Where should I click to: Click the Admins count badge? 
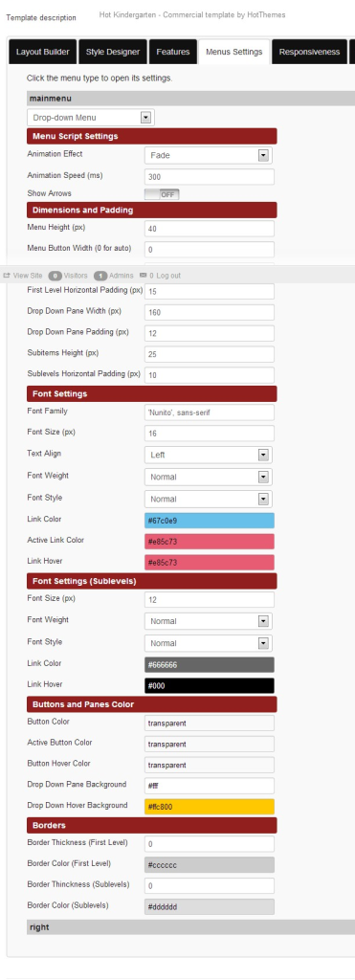(x=100, y=276)
